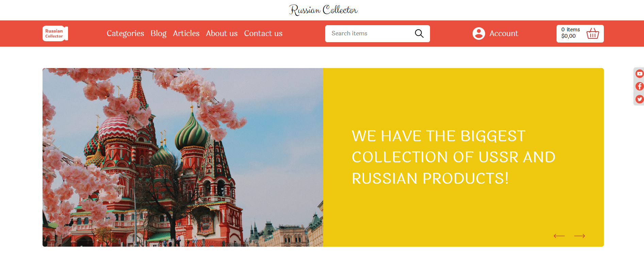The image size is (644, 263).
Task: Navigate to About us
Action: pyautogui.click(x=222, y=33)
